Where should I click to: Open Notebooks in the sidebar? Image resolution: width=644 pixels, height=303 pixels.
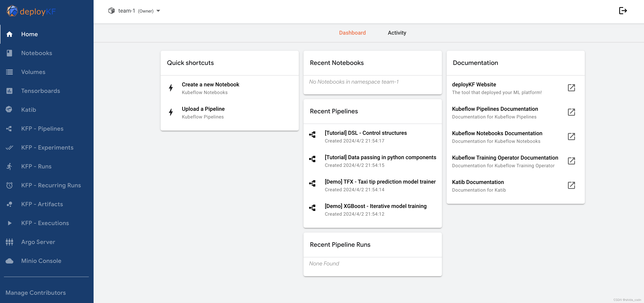pyautogui.click(x=47, y=53)
